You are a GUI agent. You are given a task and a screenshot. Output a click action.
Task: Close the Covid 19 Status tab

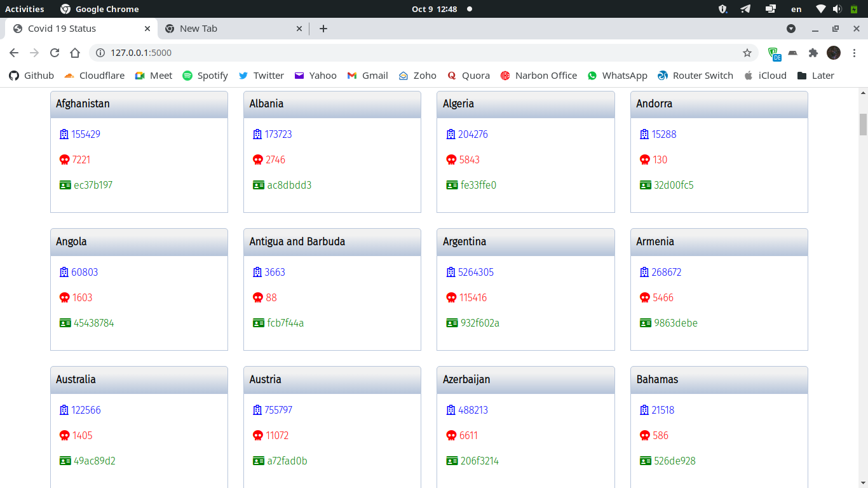point(147,29)
